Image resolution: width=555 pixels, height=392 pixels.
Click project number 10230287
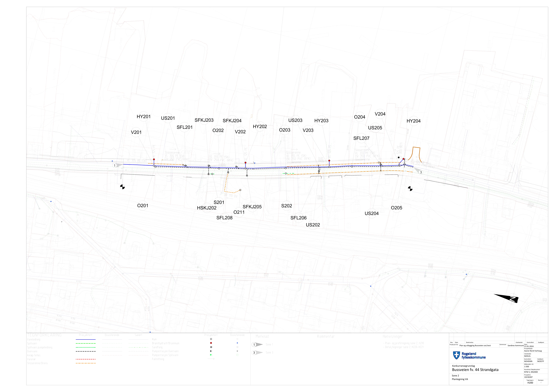528,377
